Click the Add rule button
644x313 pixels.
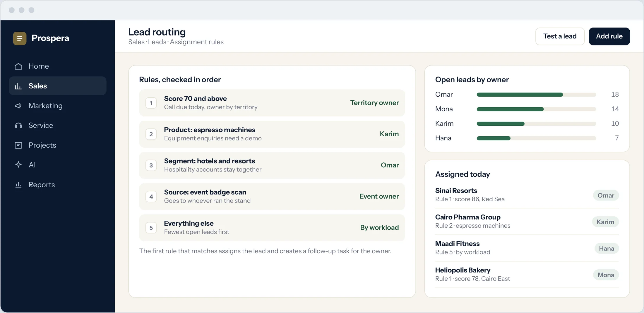pos(609,36)
